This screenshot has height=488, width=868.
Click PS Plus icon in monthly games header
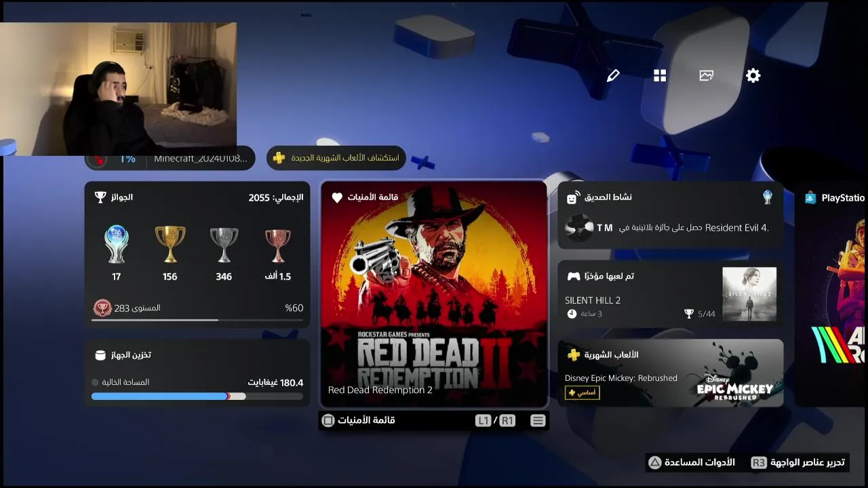pyautogui.click(x=574, y=355)
